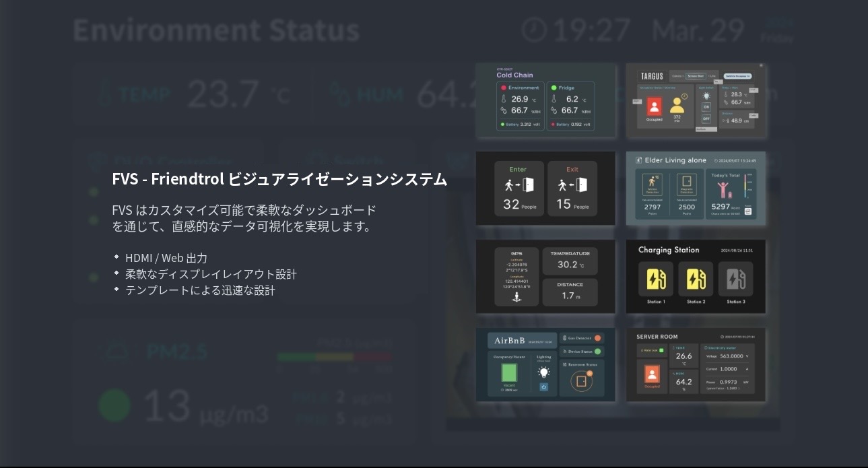Screen dimensions: 868x468
Task: Click the AirBnB title panel
Action: pos(523,340)
